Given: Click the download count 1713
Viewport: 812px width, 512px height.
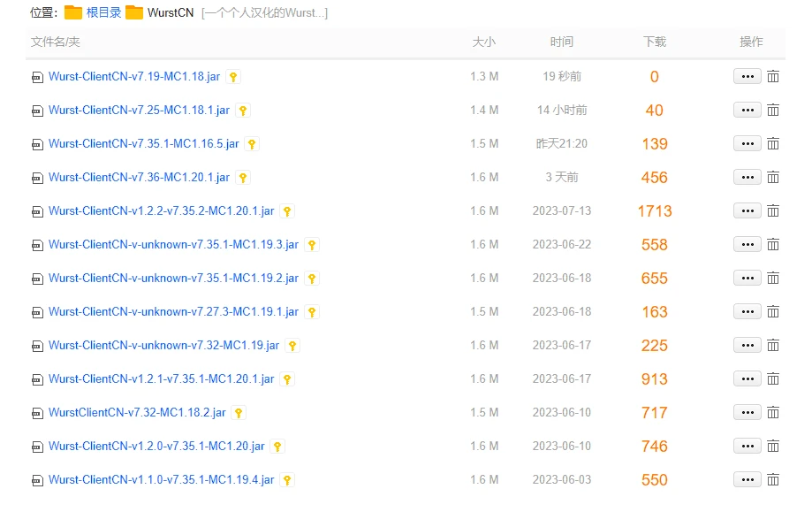Looking at the screenshot, I should click(655, 211).
